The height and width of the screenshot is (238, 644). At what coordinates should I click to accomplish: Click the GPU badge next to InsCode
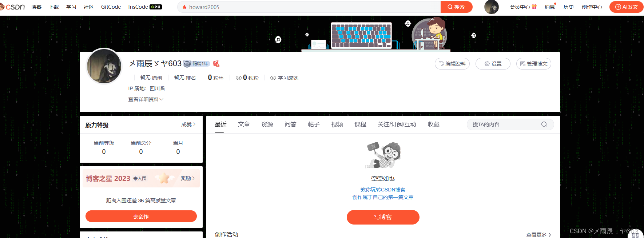coord(156,7)
